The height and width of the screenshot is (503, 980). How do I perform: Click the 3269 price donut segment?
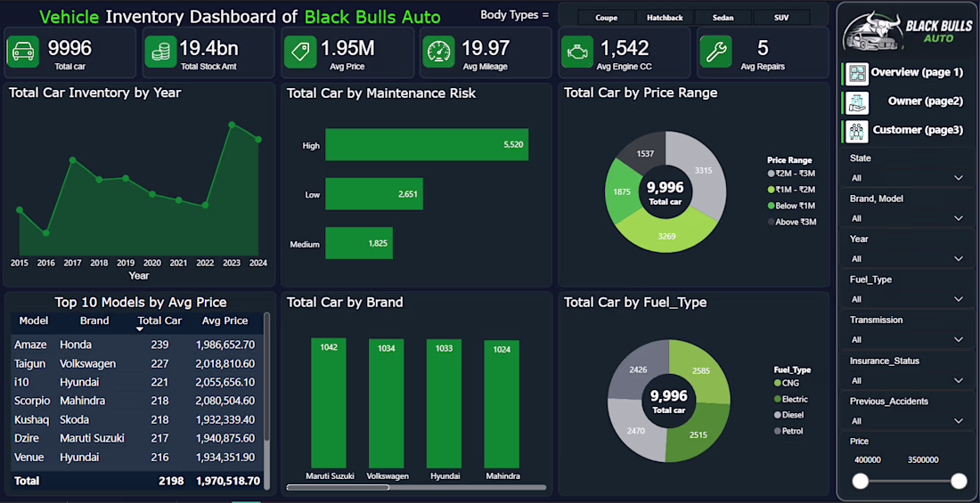[667, 234]
